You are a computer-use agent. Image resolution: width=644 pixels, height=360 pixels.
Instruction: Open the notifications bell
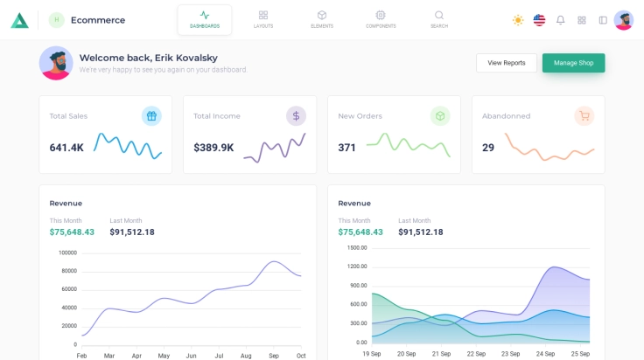click(x=560, y=20)
